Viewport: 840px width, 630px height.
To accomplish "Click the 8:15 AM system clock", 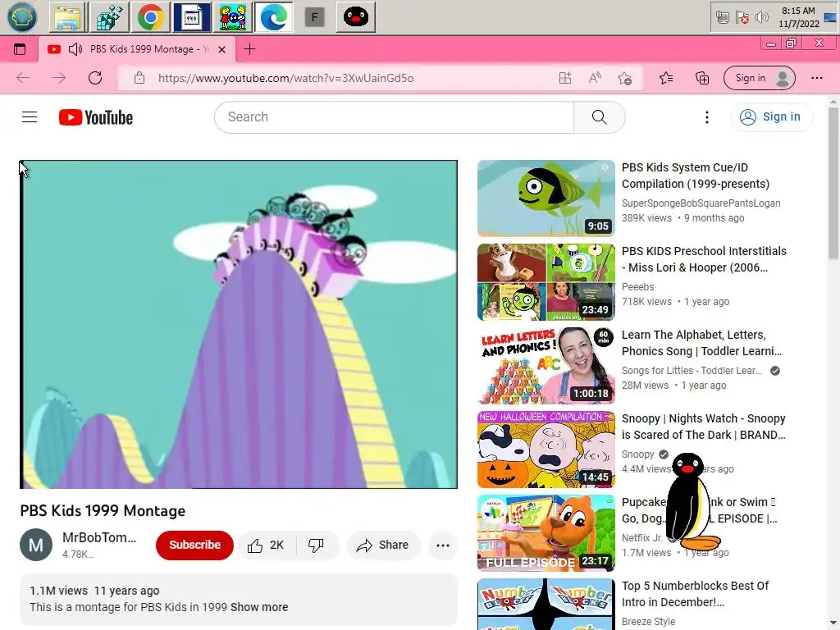I will (x=799, y=17).
